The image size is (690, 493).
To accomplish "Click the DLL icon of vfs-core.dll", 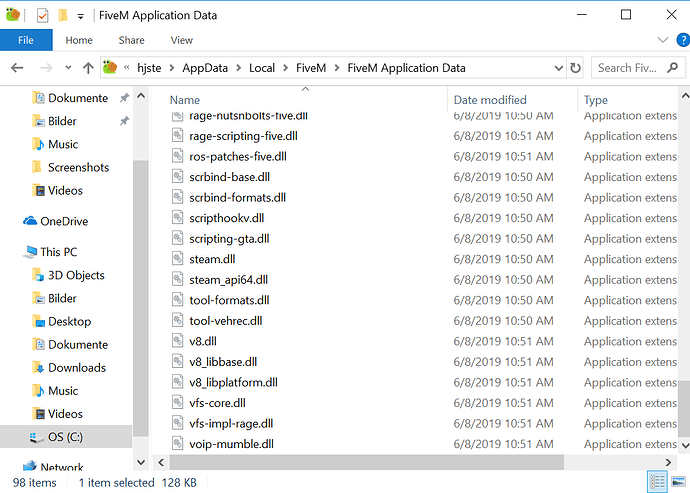I will [177, 402].
